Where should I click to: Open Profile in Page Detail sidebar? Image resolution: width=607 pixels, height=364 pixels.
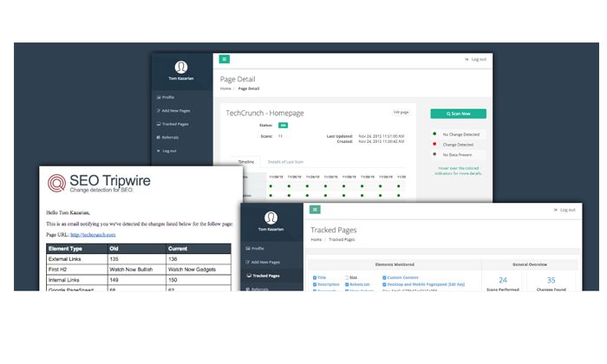[166, 97]
